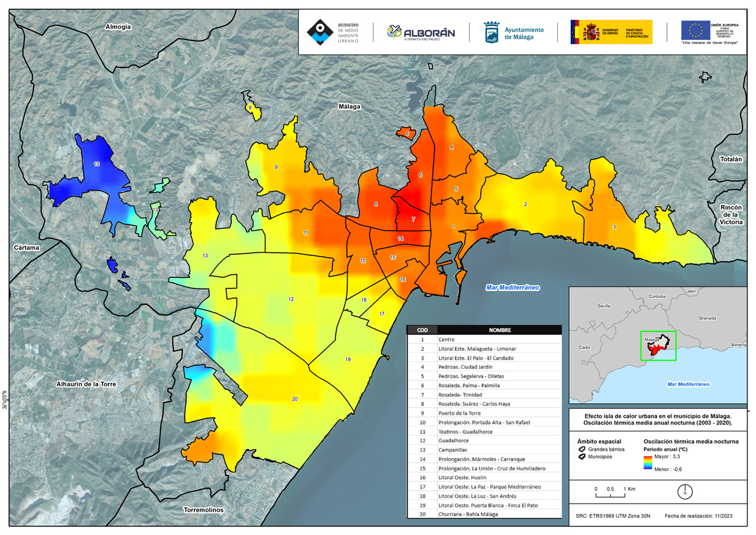Viewport: 756px width, 535px height.
Task: Click the 'Ámbito espacial' legend heading
Action: pyautogui.click(x=599, y=441)
